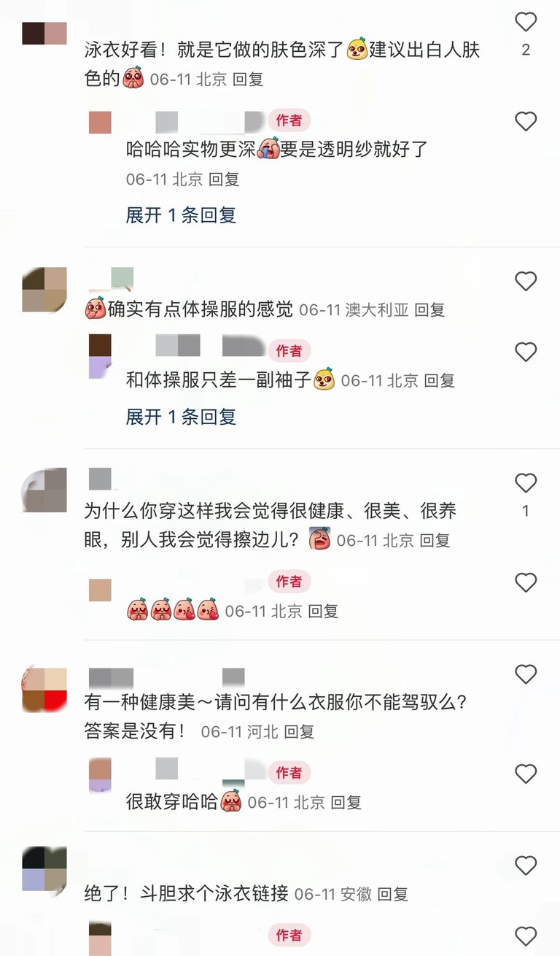Open avatar of the swimsuit link commenter
This screenshot has width=560, height=956.
44,869
